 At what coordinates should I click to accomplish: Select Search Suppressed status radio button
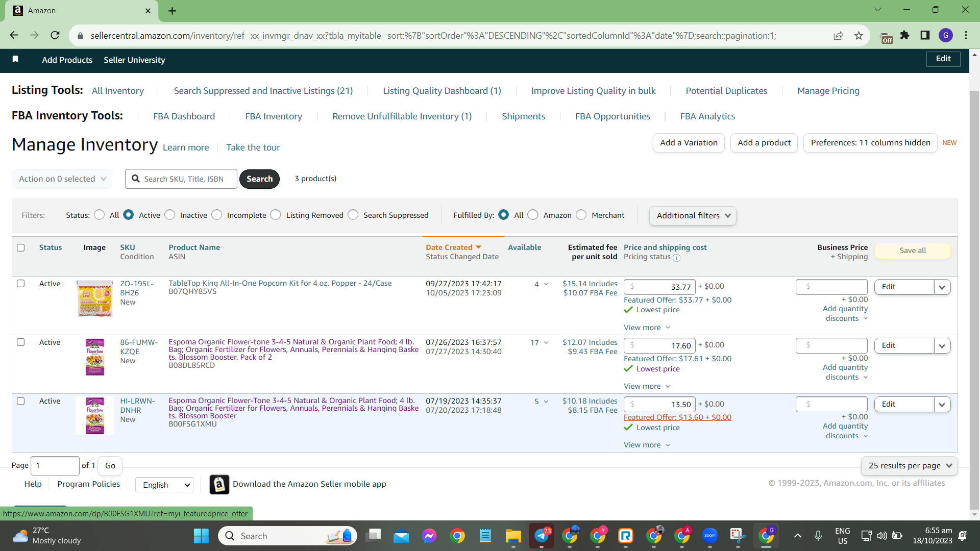(x=353, y=215)
